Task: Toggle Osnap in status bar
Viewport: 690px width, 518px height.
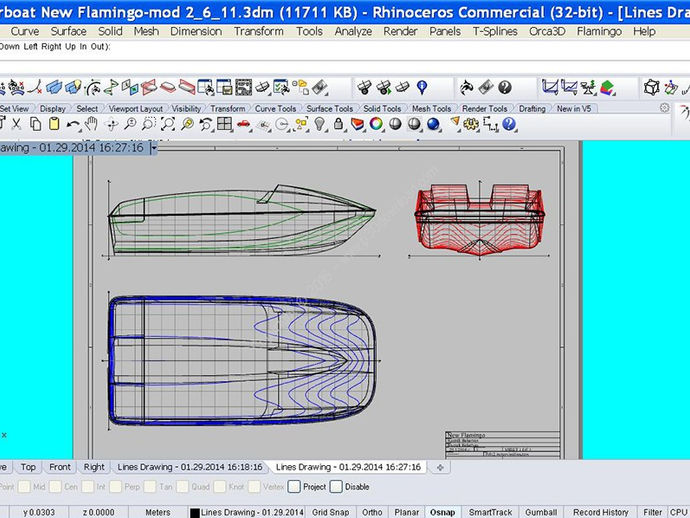Action: coord(442,512)
